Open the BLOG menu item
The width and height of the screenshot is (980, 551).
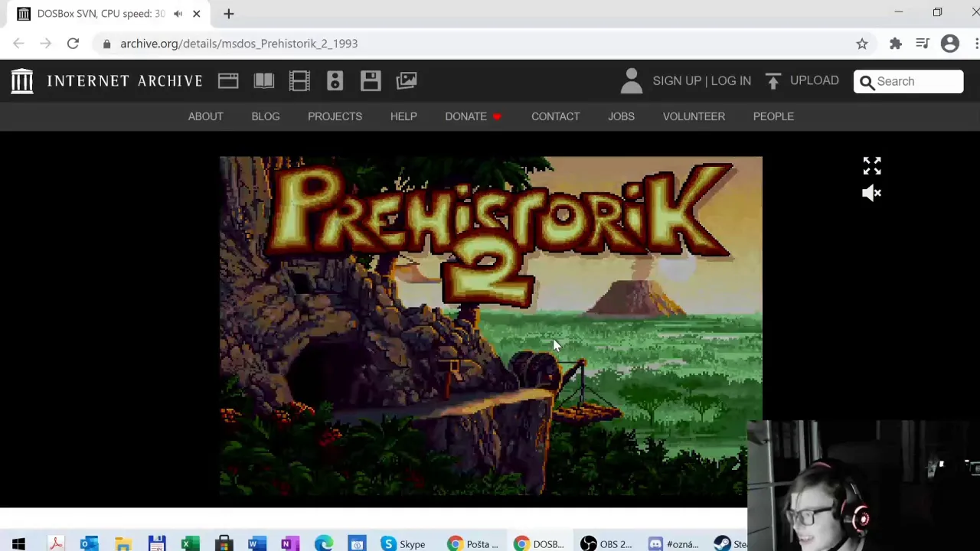click(266, 116)
